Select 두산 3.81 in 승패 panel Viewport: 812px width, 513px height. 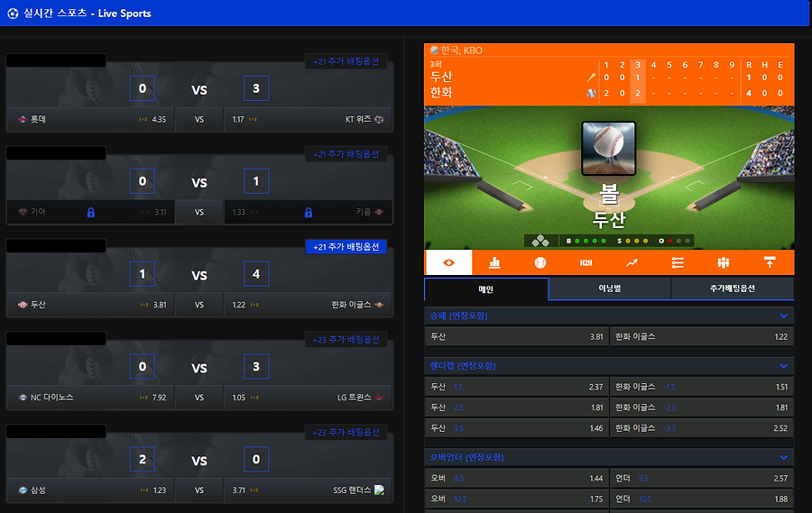click(517, 336)
